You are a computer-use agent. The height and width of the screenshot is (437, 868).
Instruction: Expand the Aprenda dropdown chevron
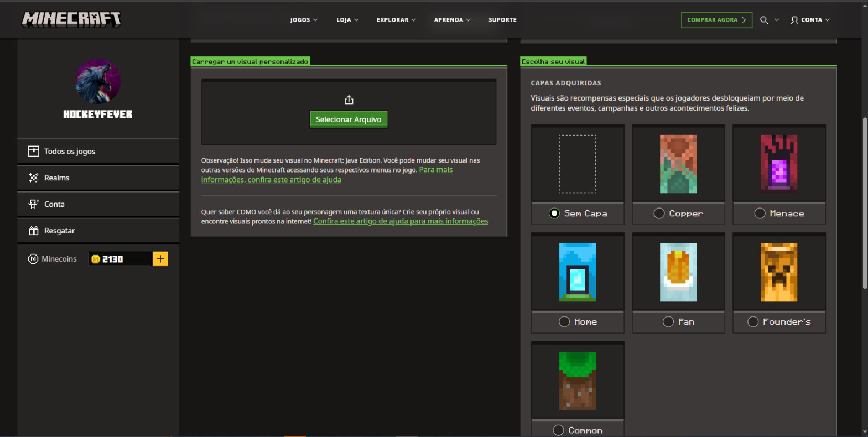(469, 20)
